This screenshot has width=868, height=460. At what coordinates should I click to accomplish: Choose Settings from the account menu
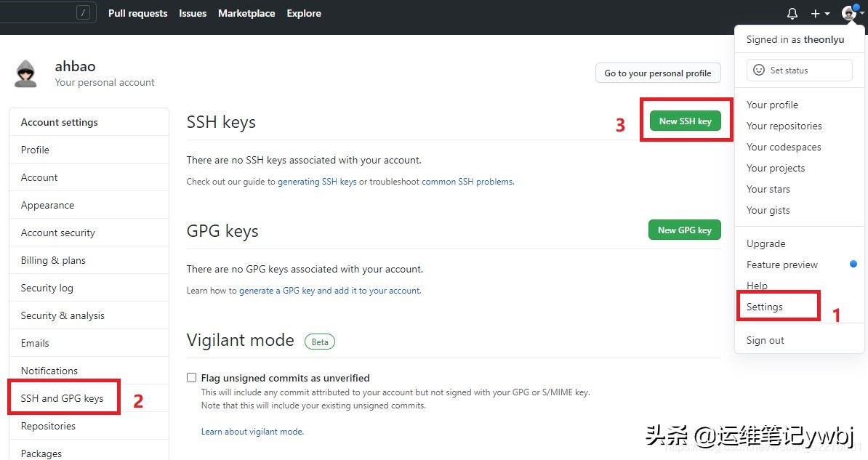tap(764, 307)
